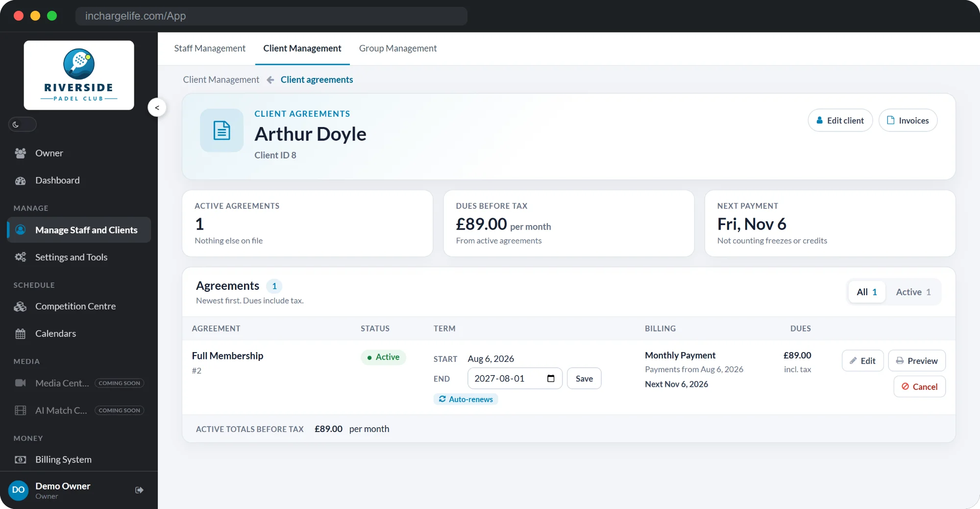Preview the Full Membership agreement
Screen dimensions: 980x509
917,361
